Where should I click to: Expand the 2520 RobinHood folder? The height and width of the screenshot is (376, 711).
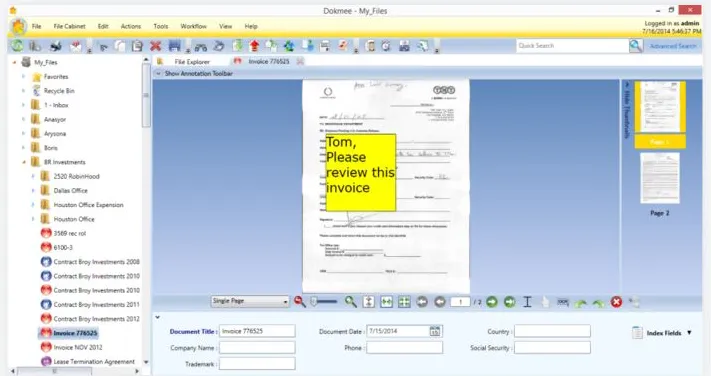33,176
